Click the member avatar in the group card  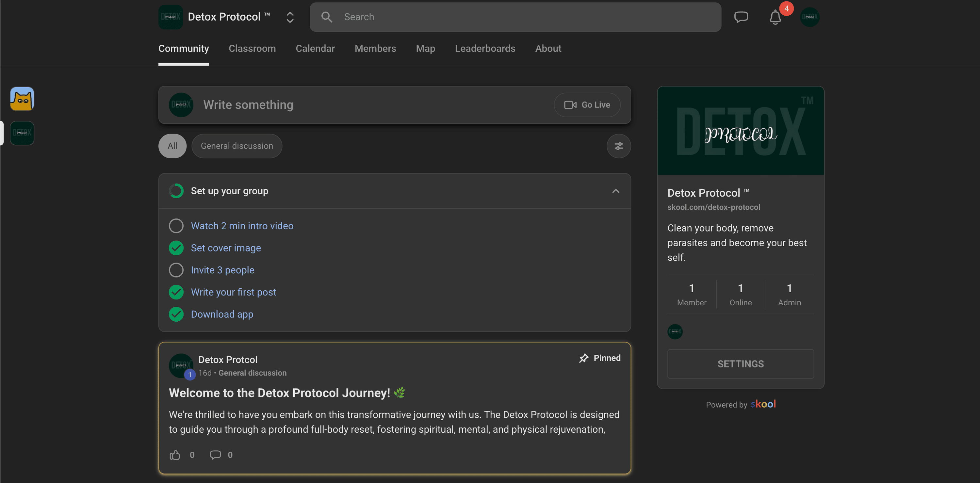675,332
